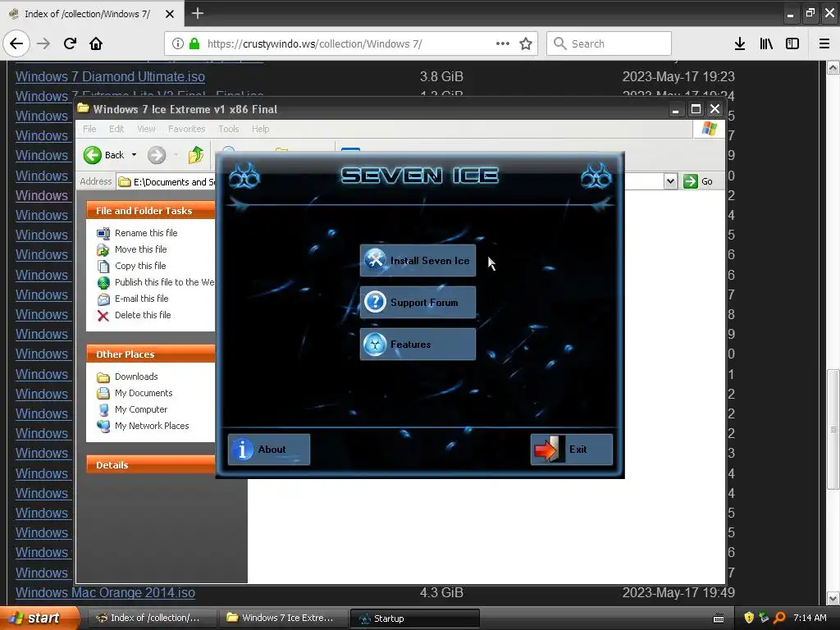The height and width of the screenshot is (630, 840).
Task: Click the browser back arrow
Action: point(16,43)
